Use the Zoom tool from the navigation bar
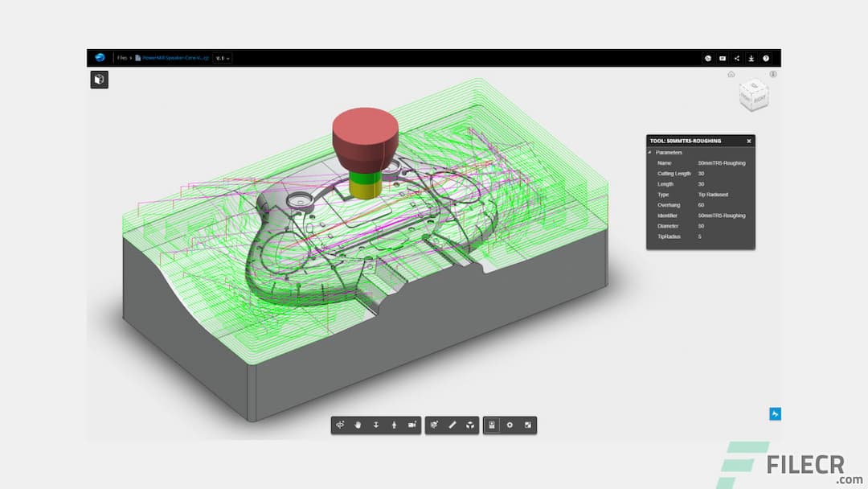The width and height of the screenshot is (868, 489). coord(376,425)
